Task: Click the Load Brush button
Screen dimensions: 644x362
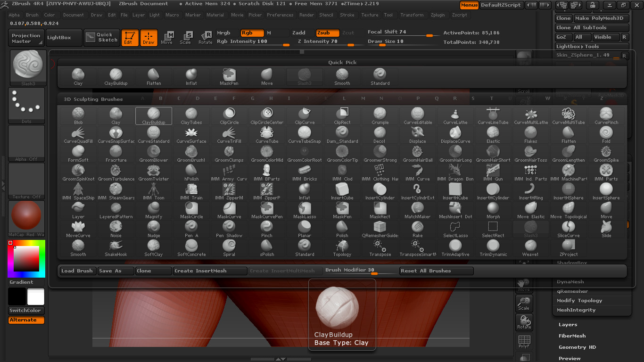Action: [x=77, y=271]
